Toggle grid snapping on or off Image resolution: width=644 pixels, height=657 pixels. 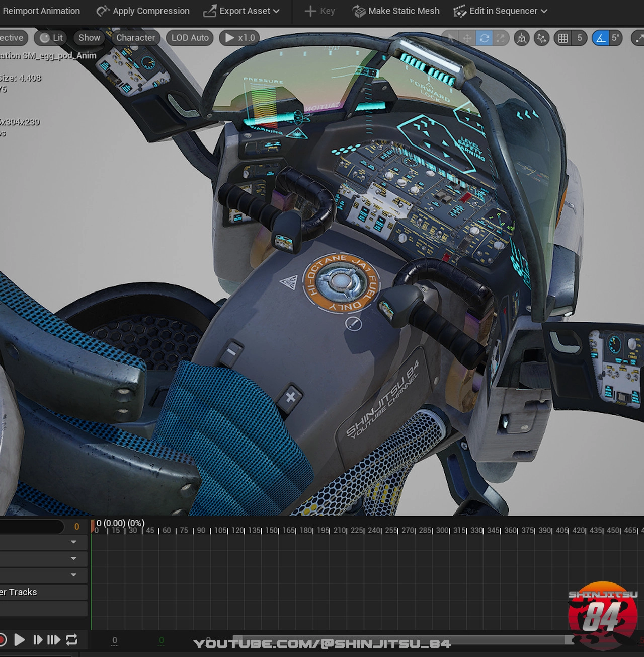(x=563, y=38)
